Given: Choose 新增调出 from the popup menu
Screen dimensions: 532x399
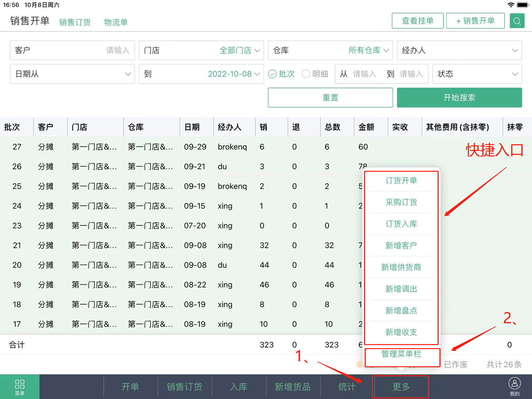Looking at the screenshot, I should 401,289.
